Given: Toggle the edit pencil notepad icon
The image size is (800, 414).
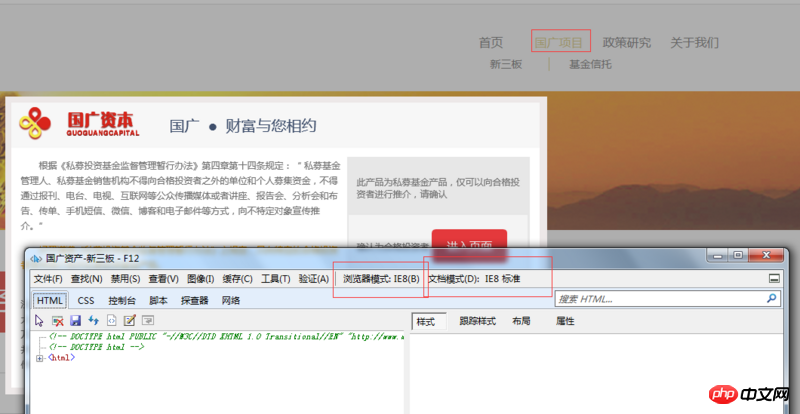Looking at the screenshot, I should [x=130, y=321].
